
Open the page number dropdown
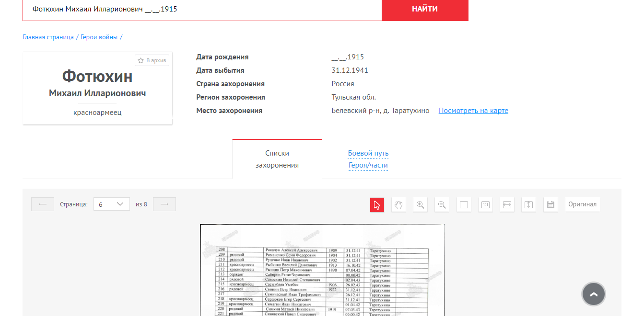pos(111,204)
